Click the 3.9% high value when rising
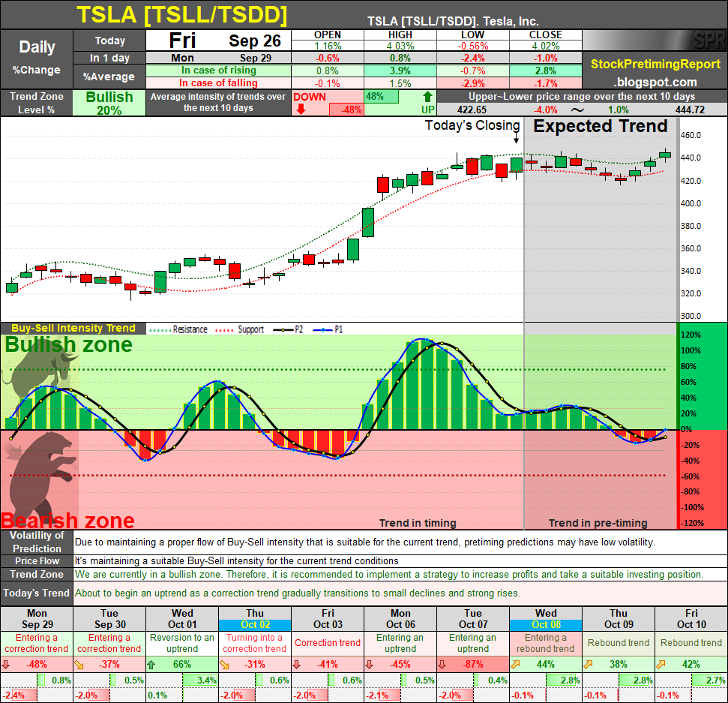728x703 pixels. (x=400, y=71)
